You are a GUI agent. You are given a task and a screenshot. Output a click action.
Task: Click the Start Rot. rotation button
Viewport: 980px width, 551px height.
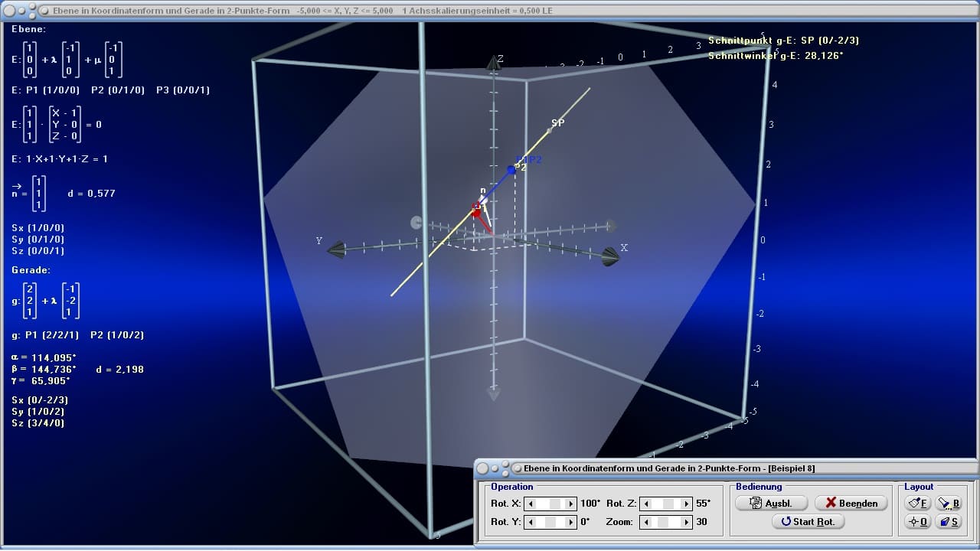[808, 521]
